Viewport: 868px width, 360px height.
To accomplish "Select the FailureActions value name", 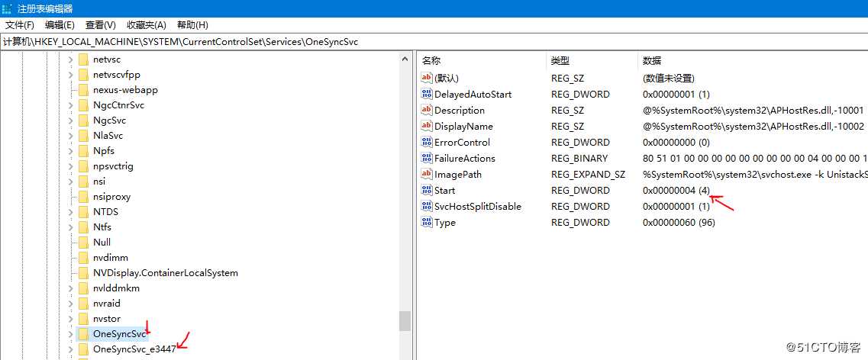I will pos(464,158).
